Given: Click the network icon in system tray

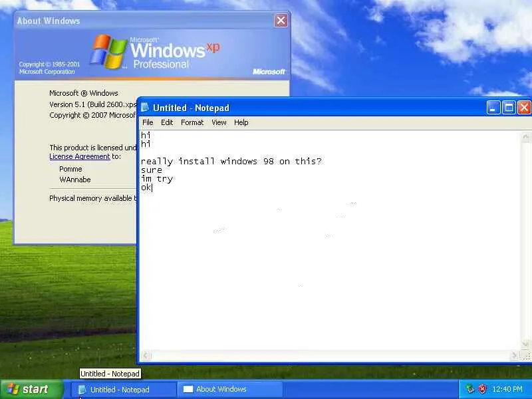Looking at the screenshot, I should (x=470, y=389).
